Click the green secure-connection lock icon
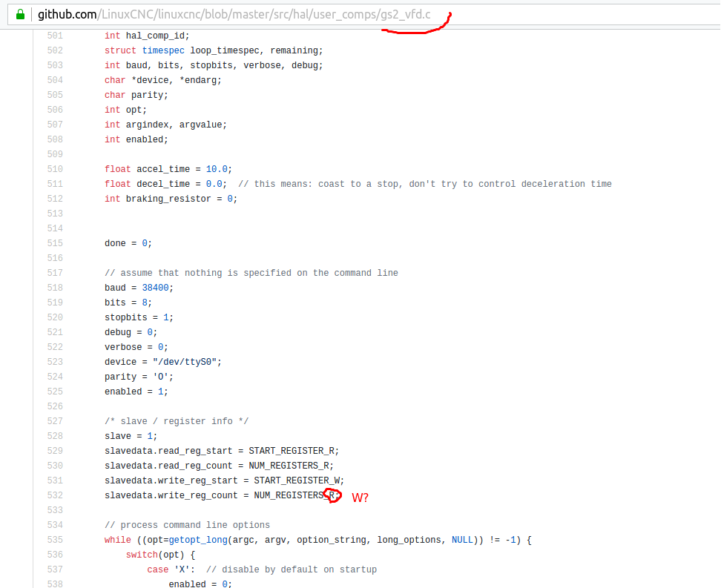Screen dimensions: 721x588 [20, 14]
